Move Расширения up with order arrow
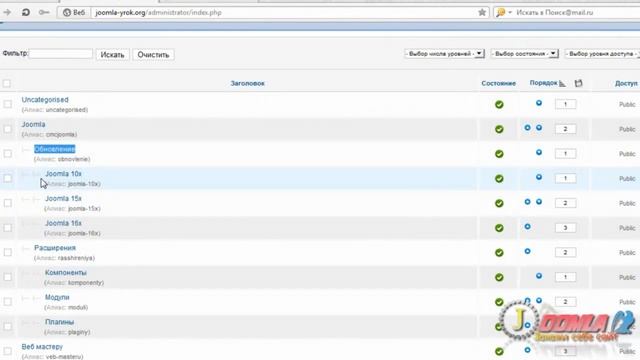 tap(527, 251)
